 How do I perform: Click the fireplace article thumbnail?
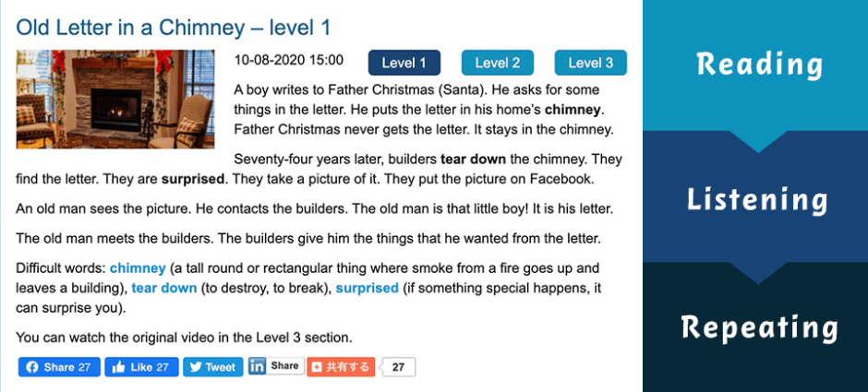click(115, 99)
